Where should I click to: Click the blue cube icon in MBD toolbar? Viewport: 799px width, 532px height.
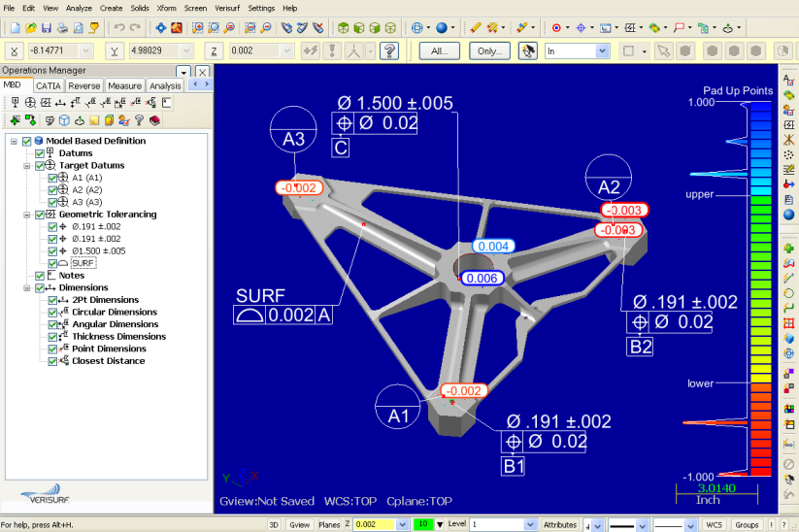pyautogui.click(x=64, y=120)
